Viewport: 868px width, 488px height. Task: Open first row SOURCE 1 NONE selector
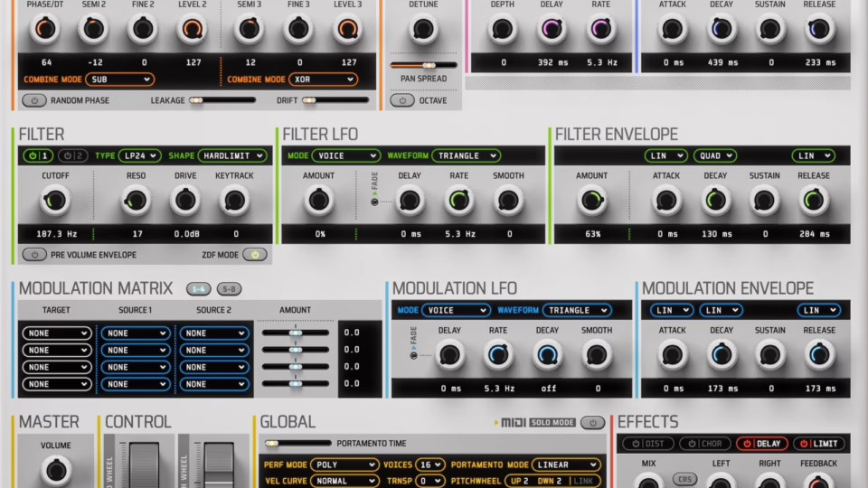136,333
